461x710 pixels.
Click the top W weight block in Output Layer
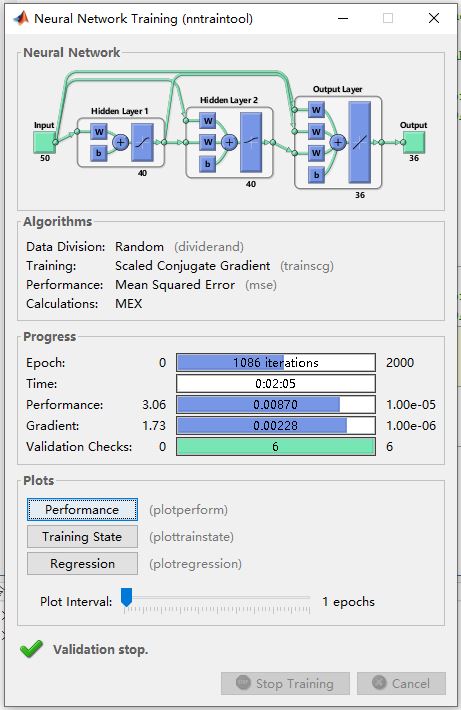[316, 110]
